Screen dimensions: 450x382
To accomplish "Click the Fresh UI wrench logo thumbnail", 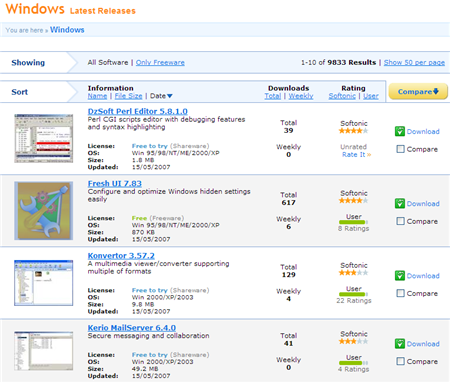I will pyautogui.click(x=43, y=211).
